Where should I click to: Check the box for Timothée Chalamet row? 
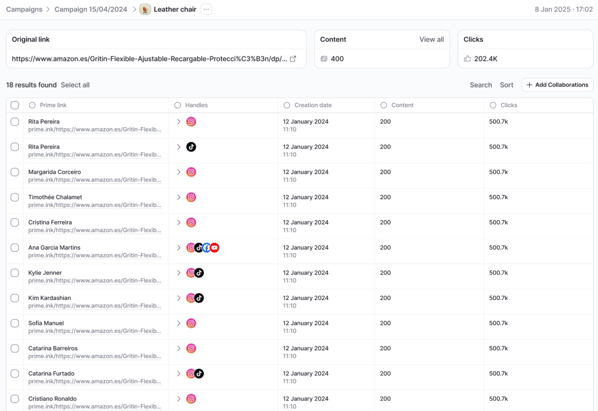[15, 197]
